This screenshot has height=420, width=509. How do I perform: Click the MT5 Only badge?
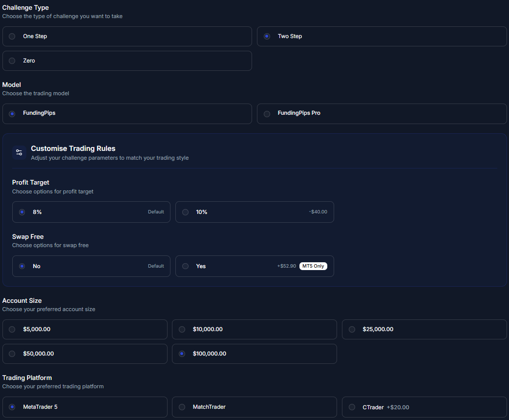[x=313, y=266]
